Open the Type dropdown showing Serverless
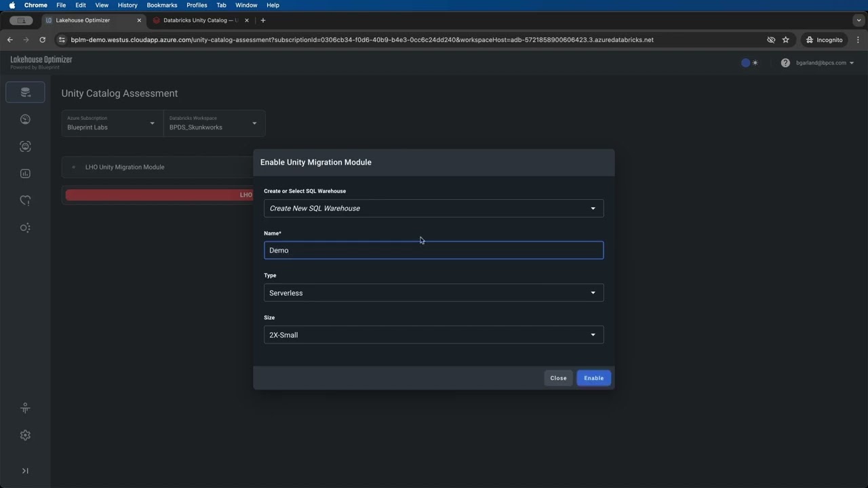This screenshot has height=488, width=868. [x=433, y=293]
